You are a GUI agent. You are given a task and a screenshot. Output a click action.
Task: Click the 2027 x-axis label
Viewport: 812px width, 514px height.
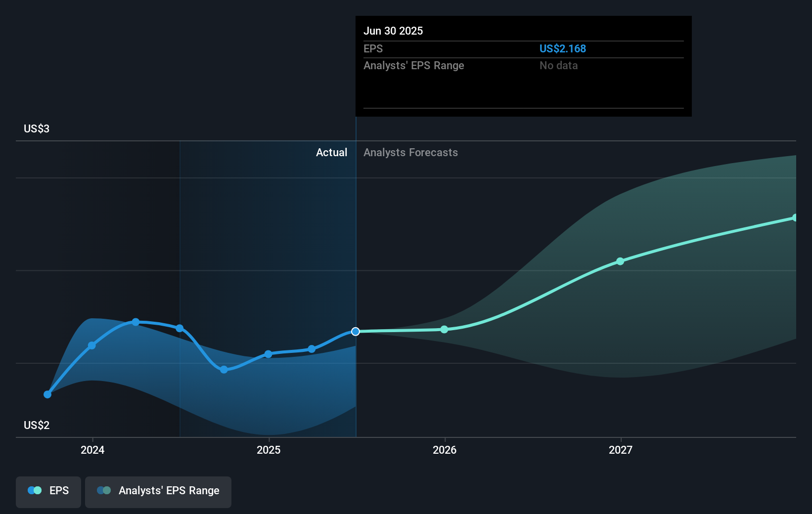pos(621,450)
